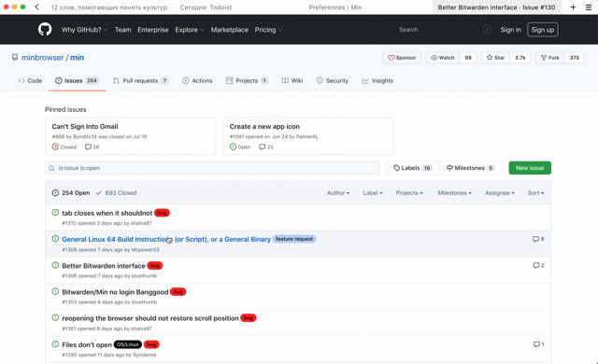The width and height of the screenshot is (598, 364).
Task: Open the minbrowser owner link
Action: click(43, 58)
